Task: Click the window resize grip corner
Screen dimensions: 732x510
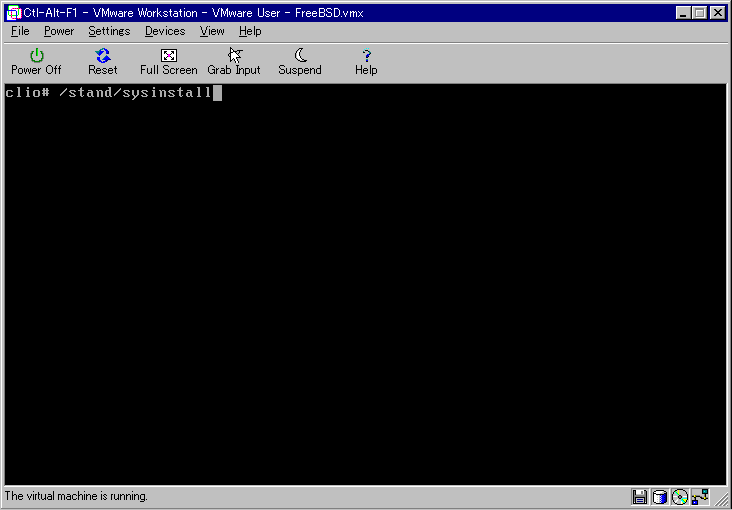Action: tap(722, 499)
